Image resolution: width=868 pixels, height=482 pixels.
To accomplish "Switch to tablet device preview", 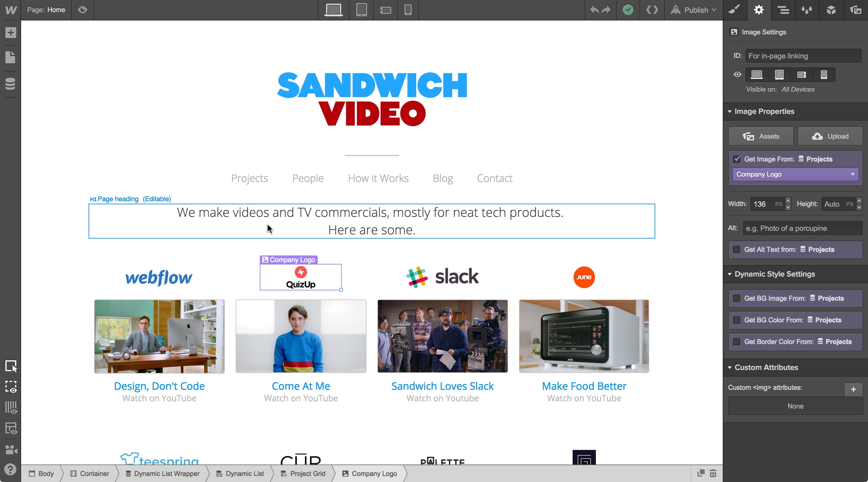I will pos(361,10).
